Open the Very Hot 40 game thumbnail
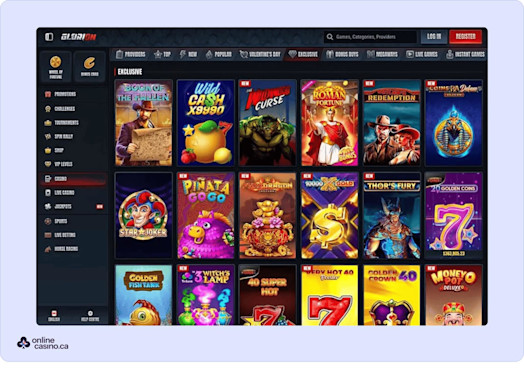This screenshot has width=524, height=372. point(330,295)
